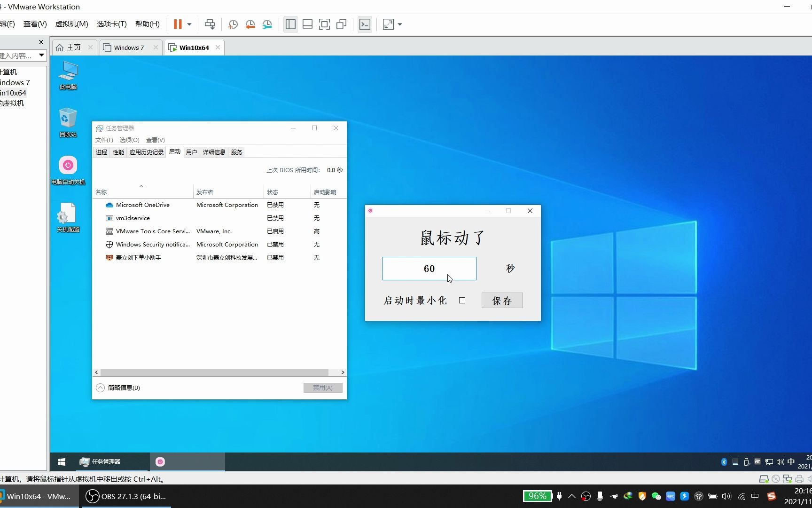Switch to the 应用历史记录 tab

146,152
